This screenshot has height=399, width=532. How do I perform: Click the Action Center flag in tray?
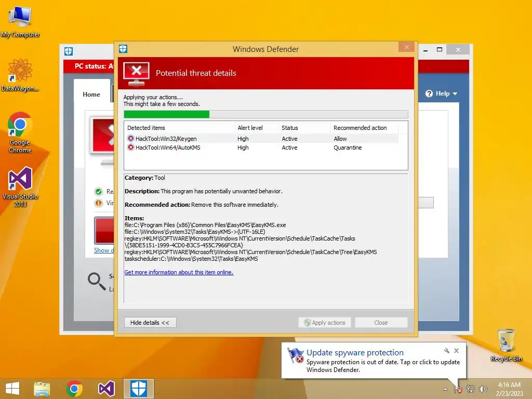click(458, 389)
